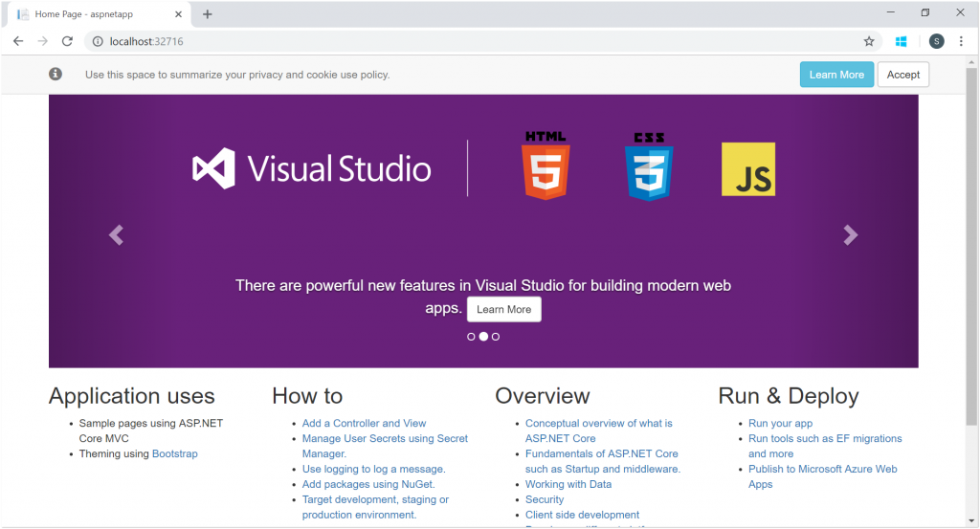
Task: Click the HTML5 logo in the banner
Action: pyautogui.click(x=546, y=165)
